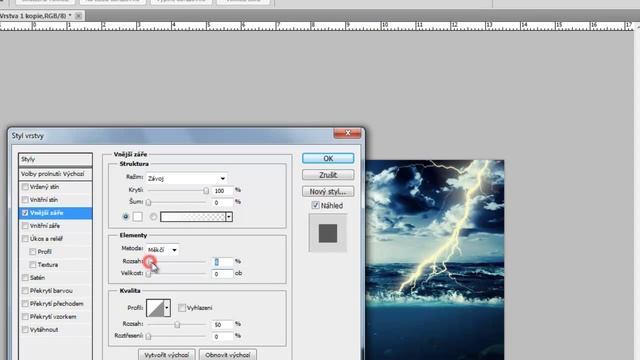Click the Elementy Rozsah percent field
The image size is (640, 360).
[x=222, y=262]
